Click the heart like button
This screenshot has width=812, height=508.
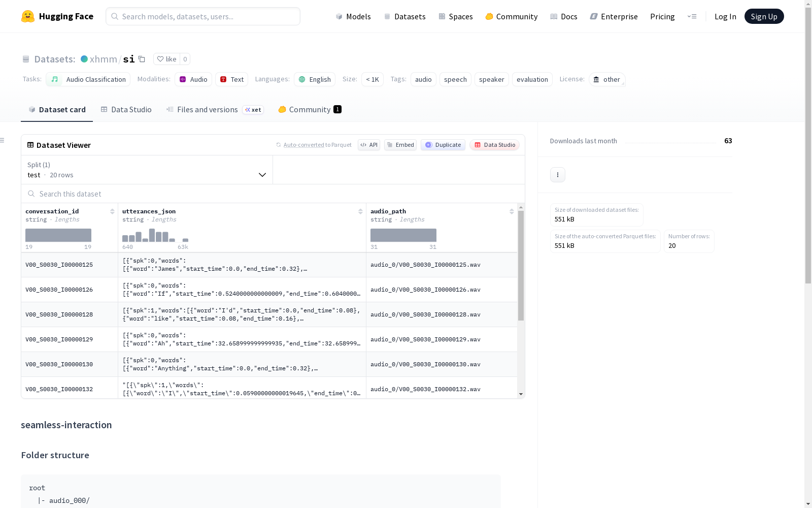pyautogui.click(x=166, y=59)
